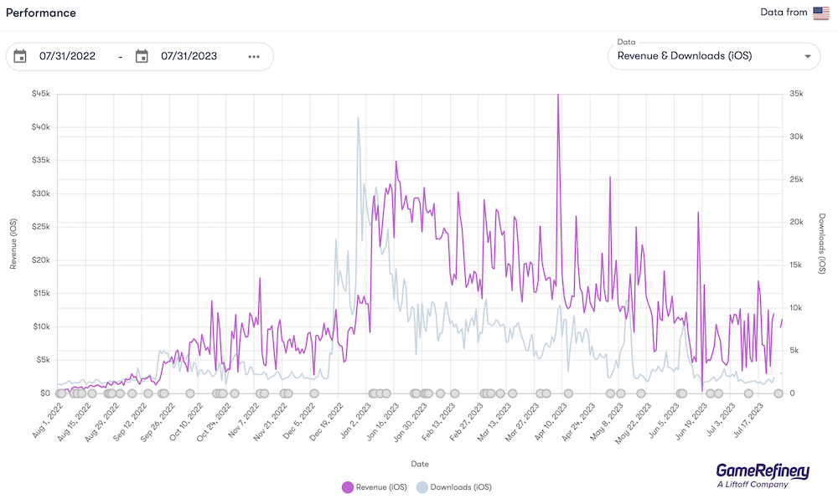Click the Performance heading

click(x=40, y=13)
